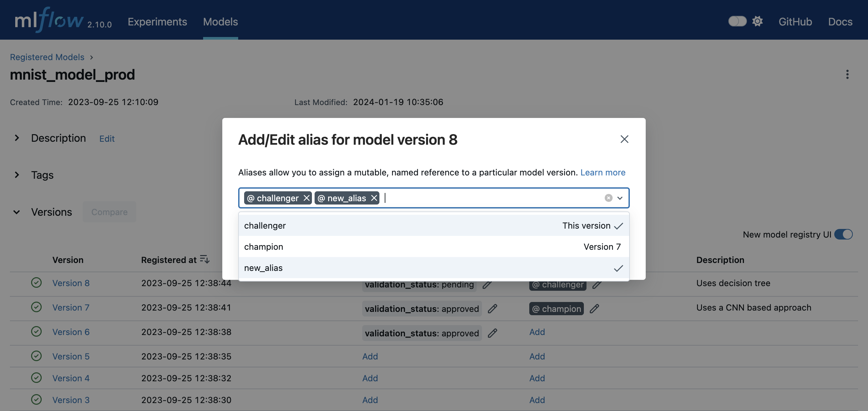Screen dimensions: 868x411
Task: Click the close X on new_alias tag
Action: click(x=374, y=198)
